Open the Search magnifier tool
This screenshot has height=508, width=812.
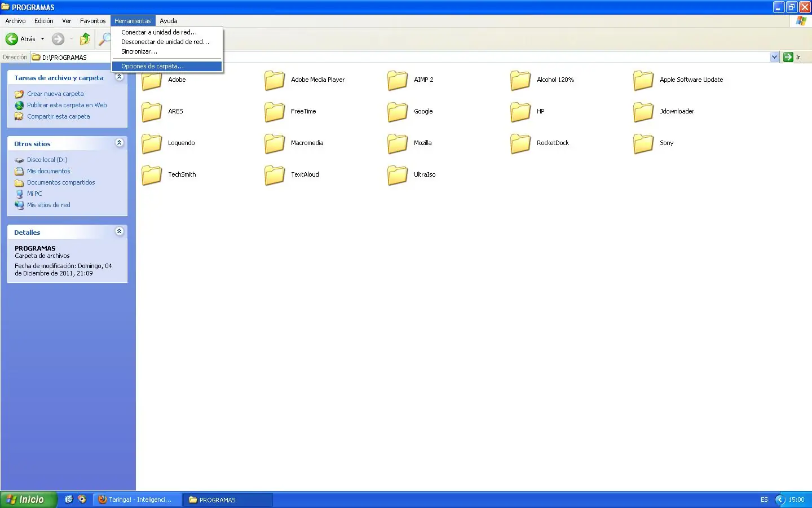(x=104, y=39)
